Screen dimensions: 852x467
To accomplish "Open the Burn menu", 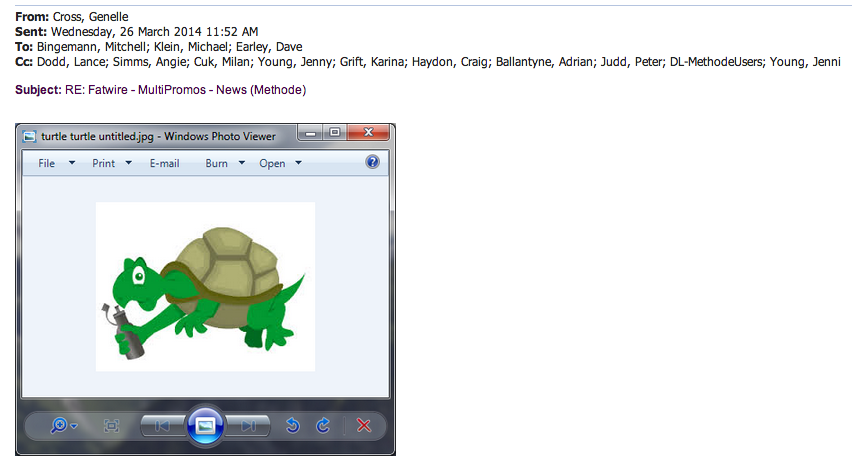I will coord(216,163).
